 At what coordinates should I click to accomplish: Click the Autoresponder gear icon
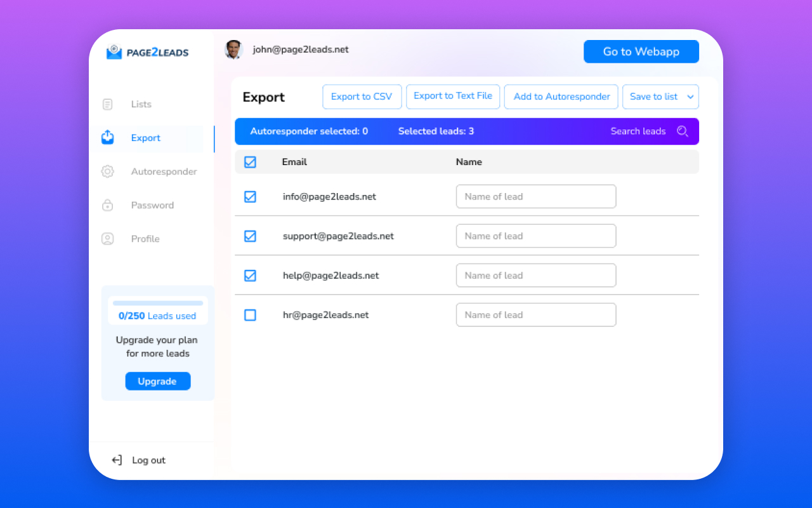(x=108, y=171)
